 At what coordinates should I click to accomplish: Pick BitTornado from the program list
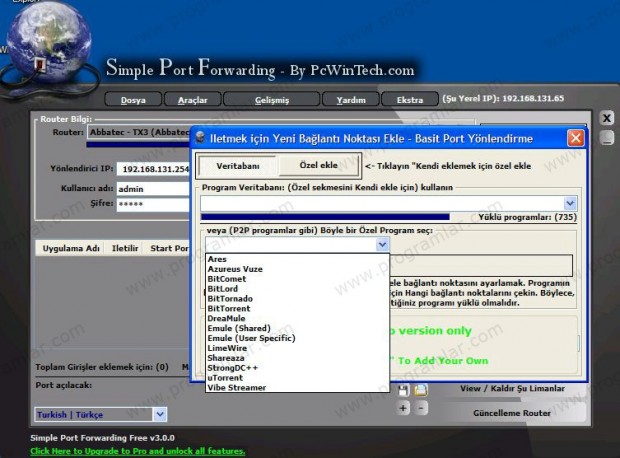pyautogui.click(x=297, y=299)
